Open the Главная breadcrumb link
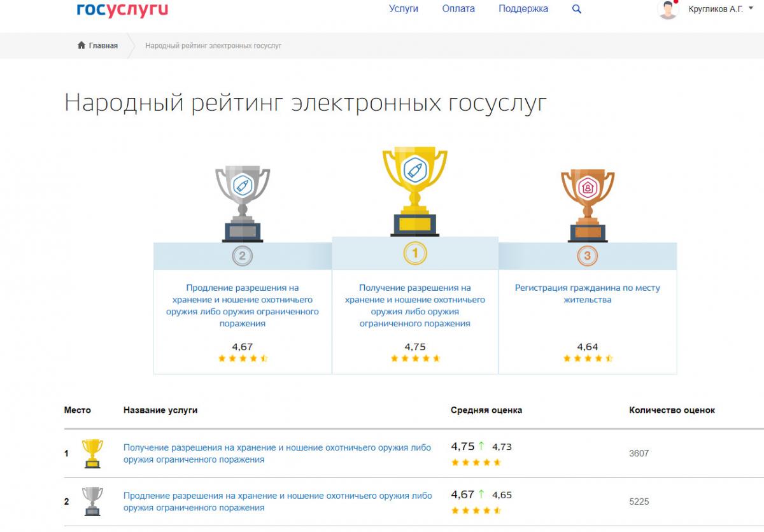Image resolution: width=764 pixels, height=532 pixels. (103, 46)
